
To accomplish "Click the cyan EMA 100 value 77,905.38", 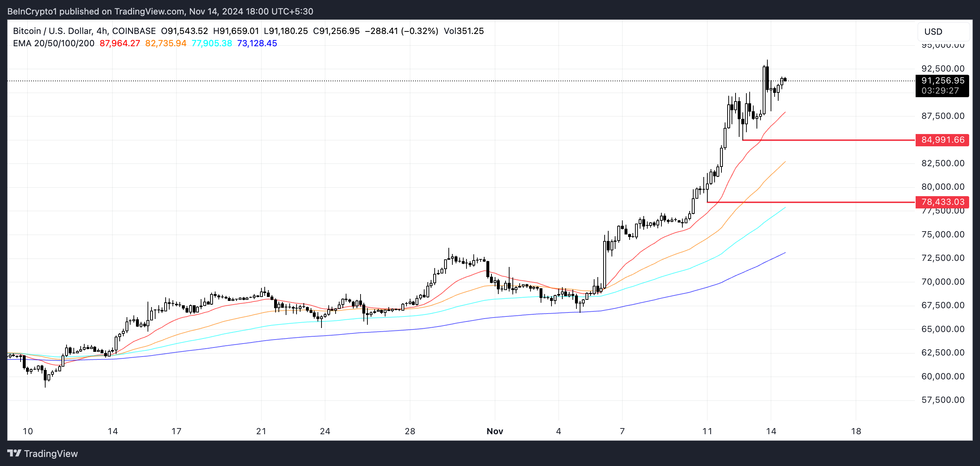I will [x=212, y=43].
